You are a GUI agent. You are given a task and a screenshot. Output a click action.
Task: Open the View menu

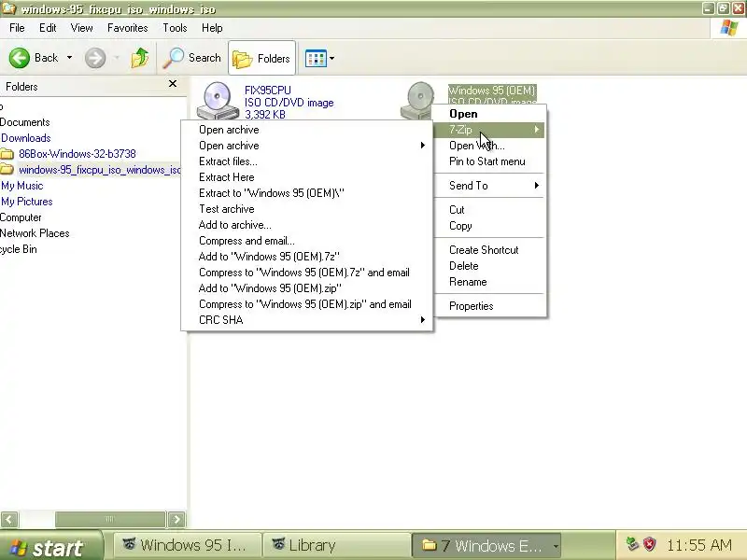point(81,28)
